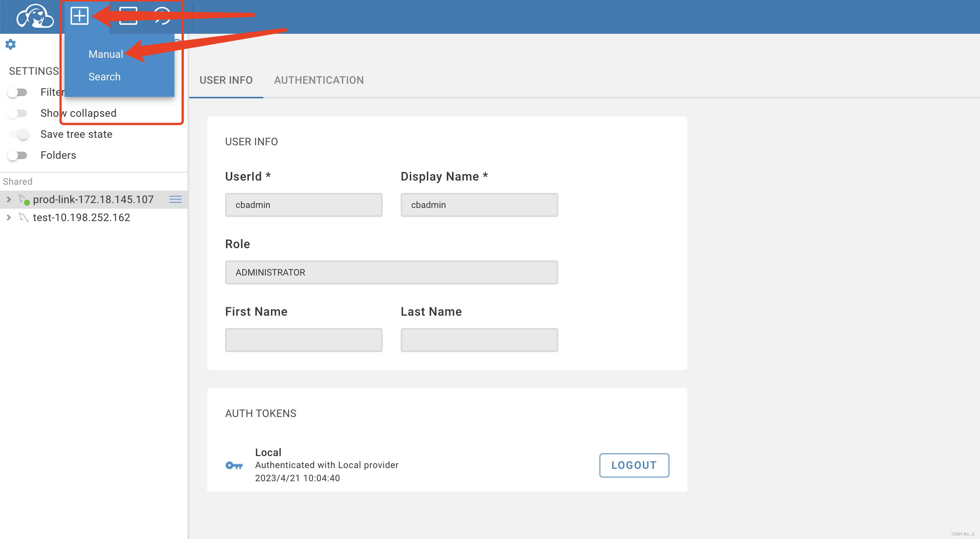Expand the test-10.198.252.162 tree node
This screenshot has height=539, width=980.
(x=9, y=217)
